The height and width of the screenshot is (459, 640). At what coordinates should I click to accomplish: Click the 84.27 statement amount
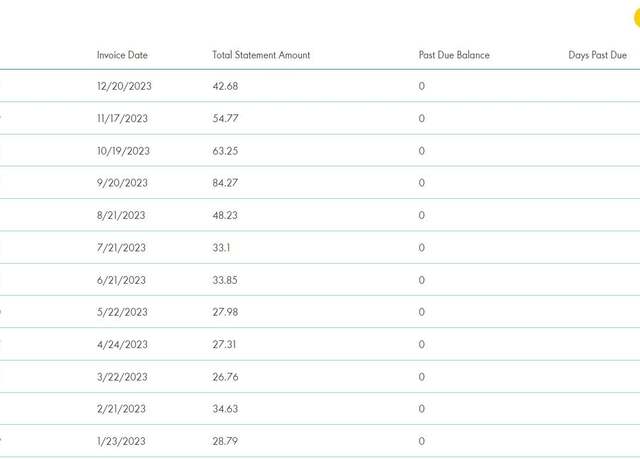pos(225,183)
